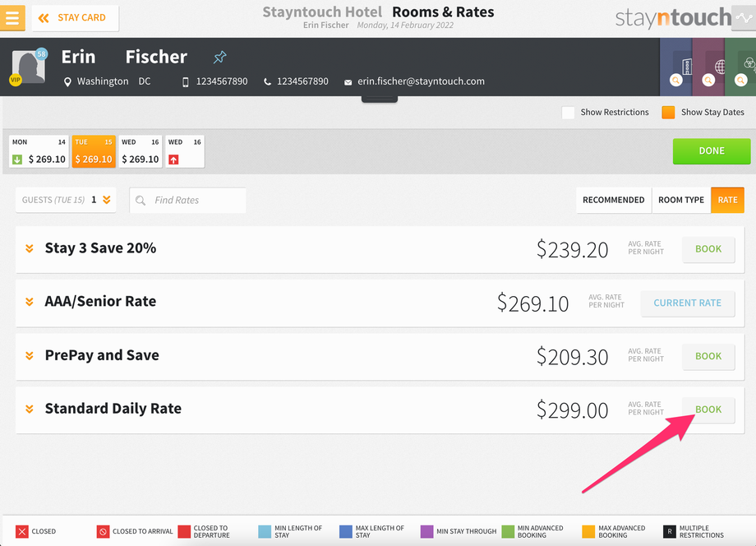
Task: Book the Stay 3 Save 20% rate
Action: pyautogui.click(x=708, y=249)
